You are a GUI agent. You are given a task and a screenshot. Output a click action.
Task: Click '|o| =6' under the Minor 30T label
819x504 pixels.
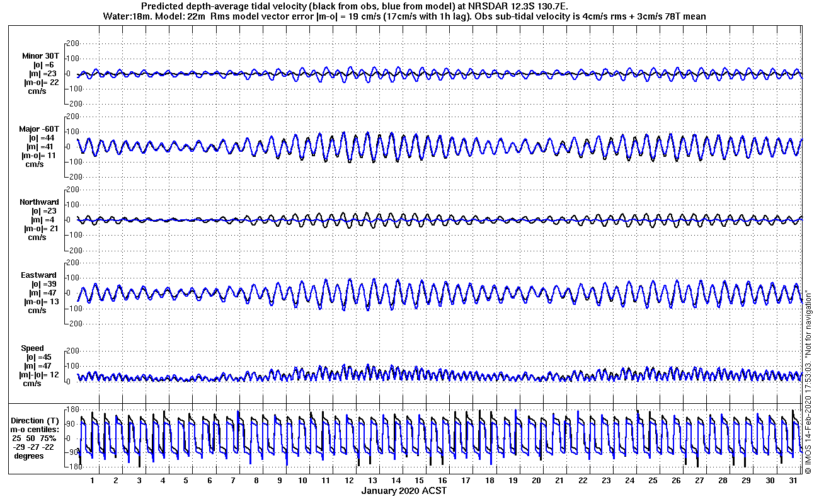point(44,65)
